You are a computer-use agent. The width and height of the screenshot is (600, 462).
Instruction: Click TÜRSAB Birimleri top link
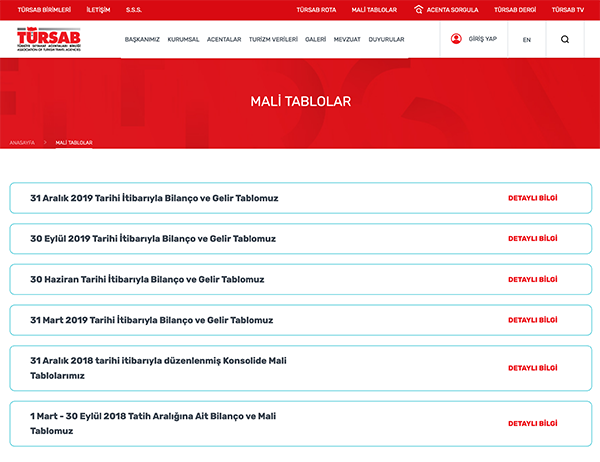click(44, 9)
